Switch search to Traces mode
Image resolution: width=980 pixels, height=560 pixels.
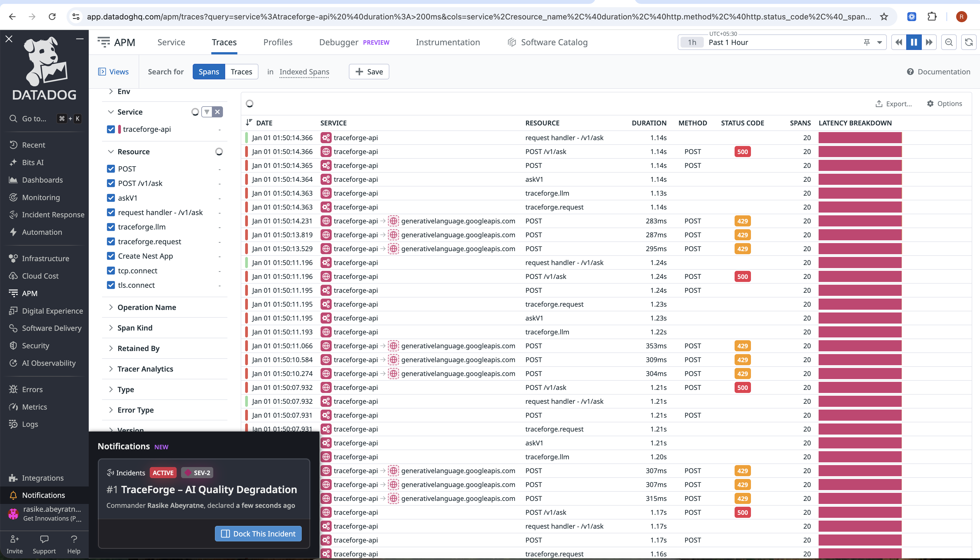click(x=241, y=72)
